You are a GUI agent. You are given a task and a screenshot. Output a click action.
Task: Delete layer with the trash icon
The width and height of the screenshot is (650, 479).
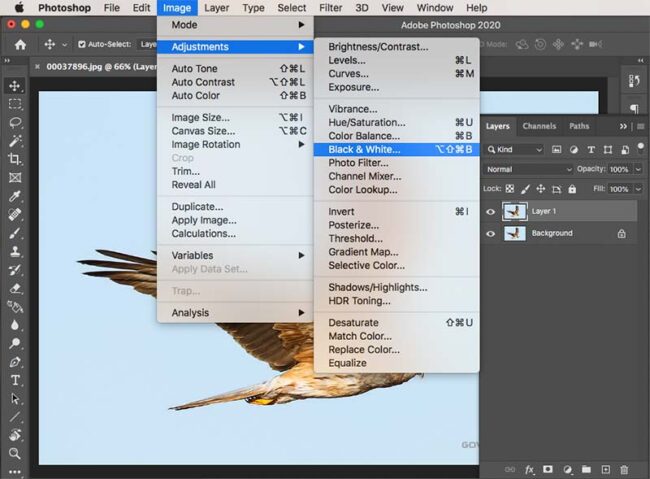[x=624, y=469]
